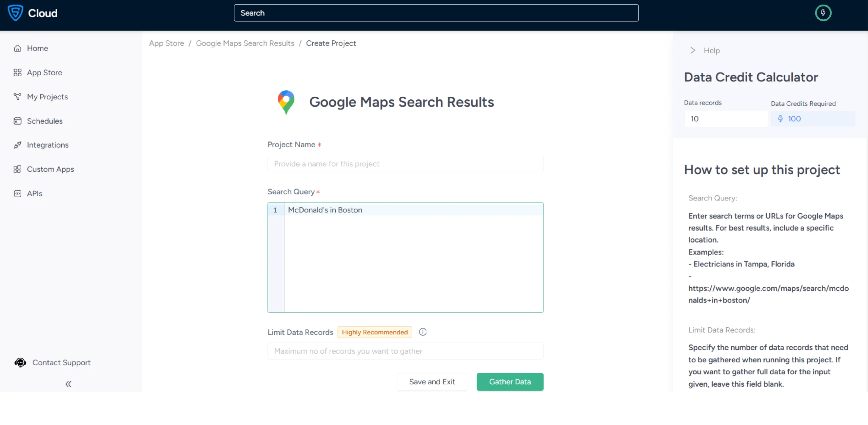Navigate to App Store breadcrumb
868x425 pixels.
coord(166,43)
